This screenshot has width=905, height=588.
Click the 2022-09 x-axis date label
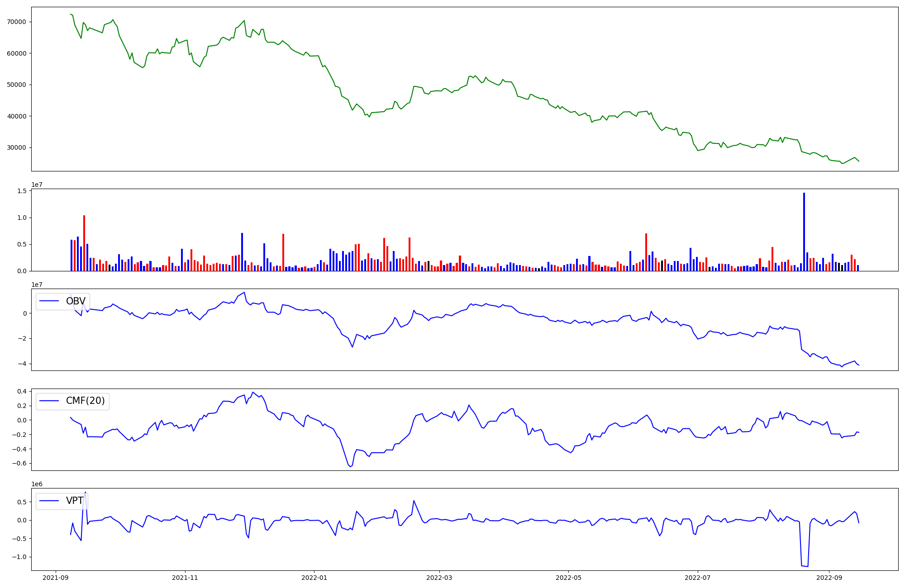pyautogui.click(x=829, y=578)
